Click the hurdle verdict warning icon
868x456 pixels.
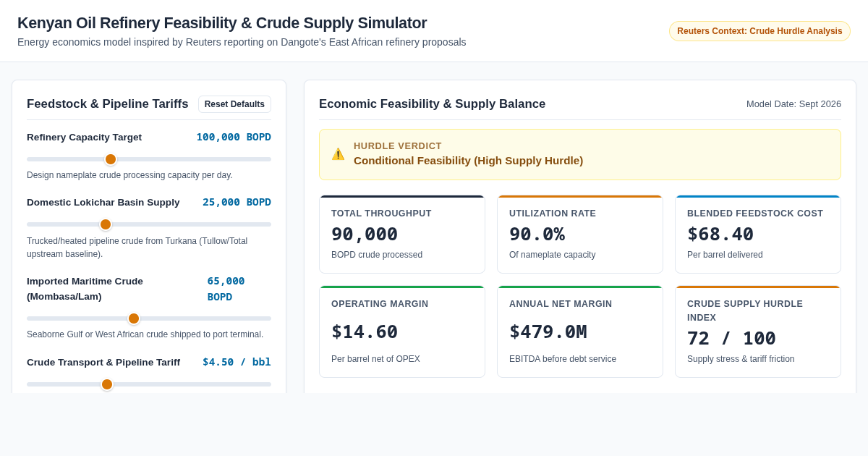338,154
